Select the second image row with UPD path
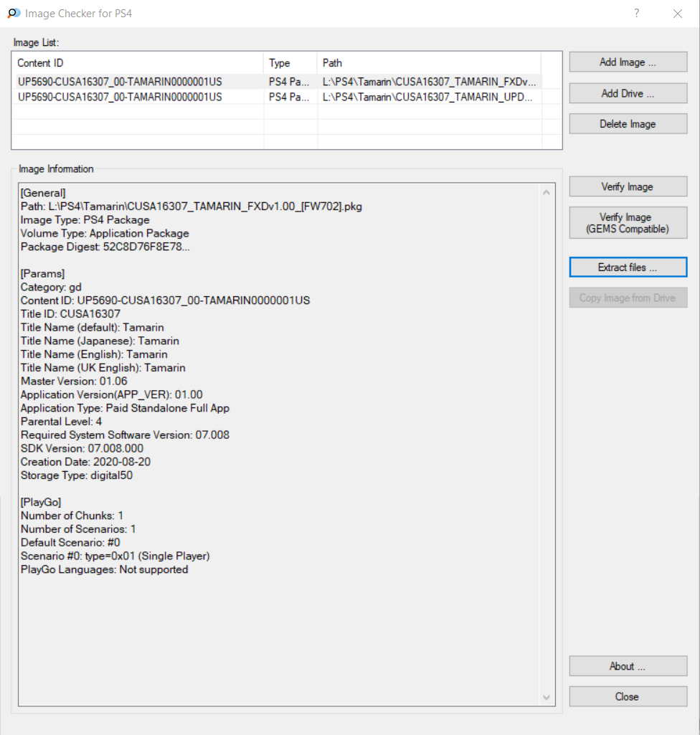This screenshot has height=735, width=700. pyautogui.click(x=278, y=97)
